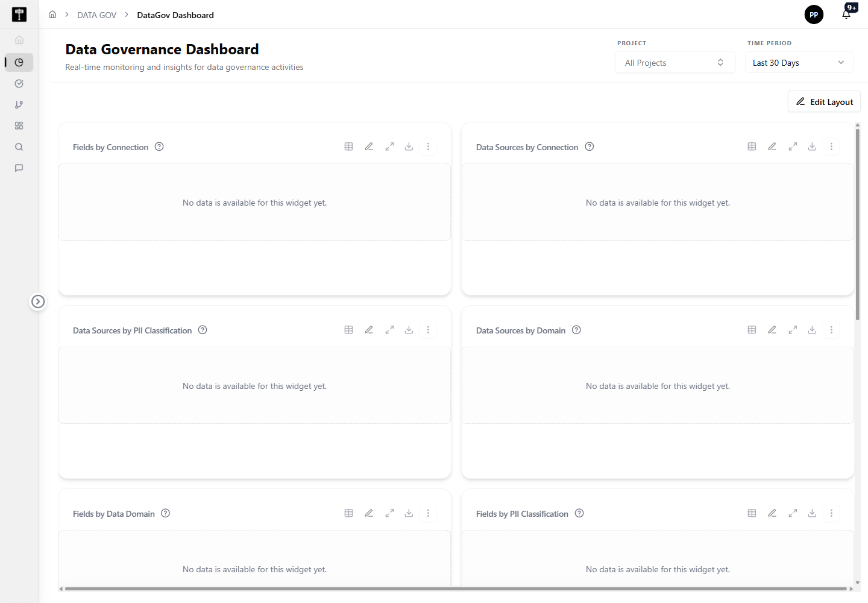Click the horizontal scrollbar at the bottom
868x603 pixels.
point(456,589)
